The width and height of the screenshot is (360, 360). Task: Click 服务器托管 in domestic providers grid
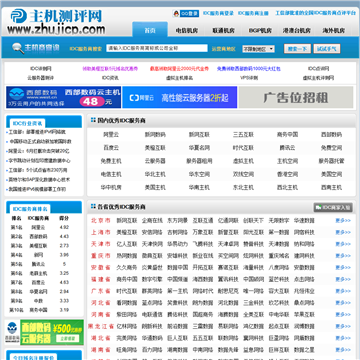(x=331, y=161)
